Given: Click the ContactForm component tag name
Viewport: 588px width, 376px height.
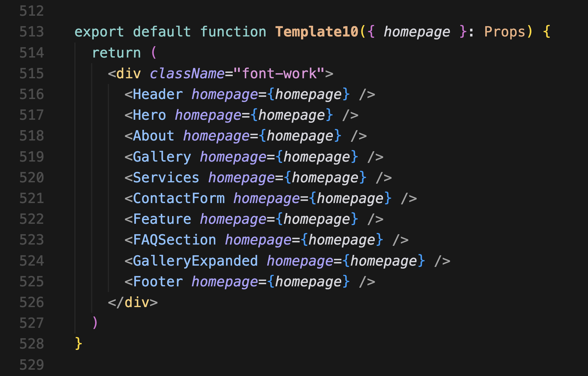Looking at the screenshot, I should (178, 198).
